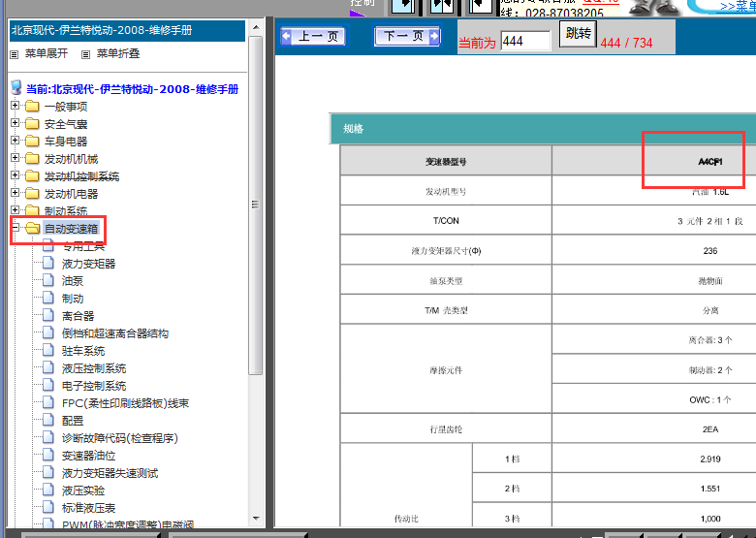Screen dimensions: 756x538
Task: Open the 当前:北京现代-伊兰特悦动-2008-维修手册 root link
Action: pos(132,89)
